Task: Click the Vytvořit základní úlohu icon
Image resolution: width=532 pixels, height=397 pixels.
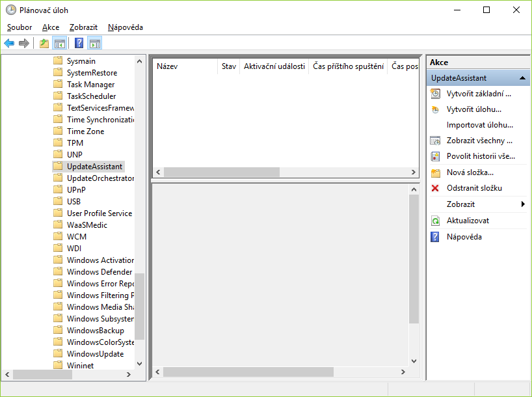Action: click(435, 94)
